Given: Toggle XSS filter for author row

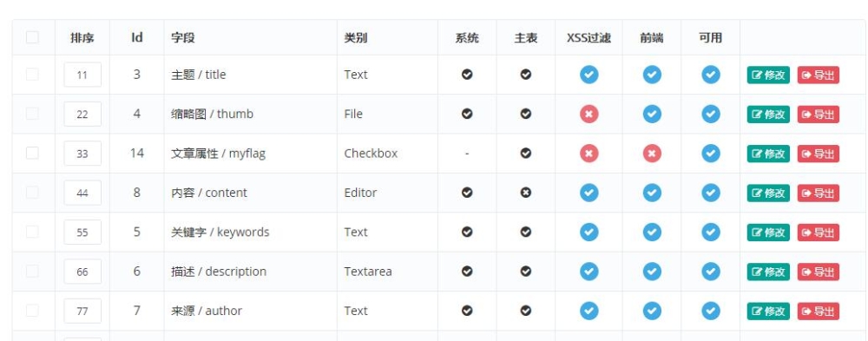Looking at the screenshot, I should tap(589, 311).
